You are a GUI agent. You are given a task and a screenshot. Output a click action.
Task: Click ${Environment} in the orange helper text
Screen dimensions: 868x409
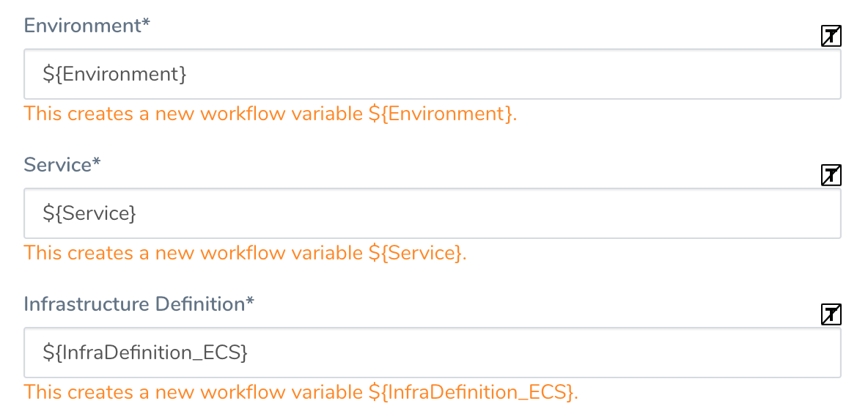(x=440, y=114)
